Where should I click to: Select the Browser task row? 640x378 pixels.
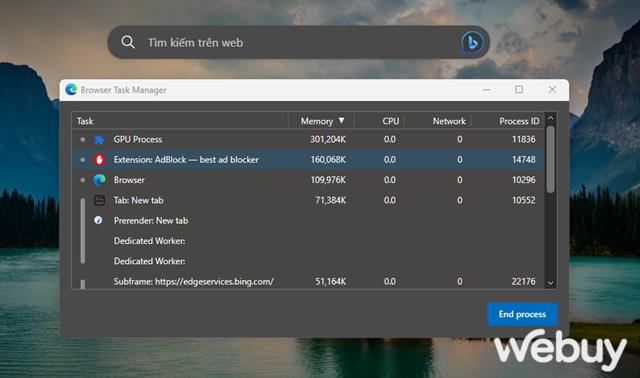[x=308, y=180]
